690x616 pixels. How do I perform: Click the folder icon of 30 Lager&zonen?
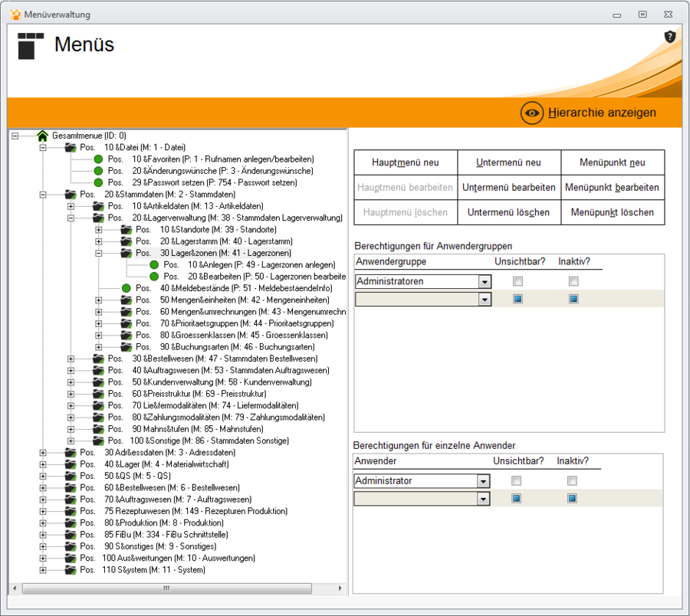[x=127, y=253]
